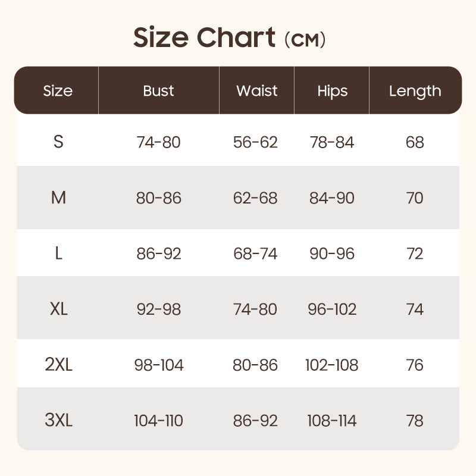The width and height of the screenshot is (476, 476).
Task: Click bust value 74-80
Action: (158, 142)
